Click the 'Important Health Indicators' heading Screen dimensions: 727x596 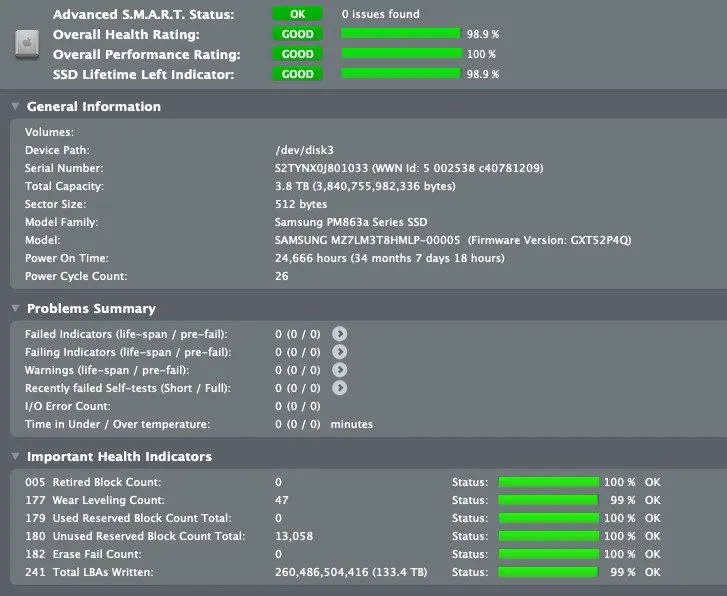120,456
